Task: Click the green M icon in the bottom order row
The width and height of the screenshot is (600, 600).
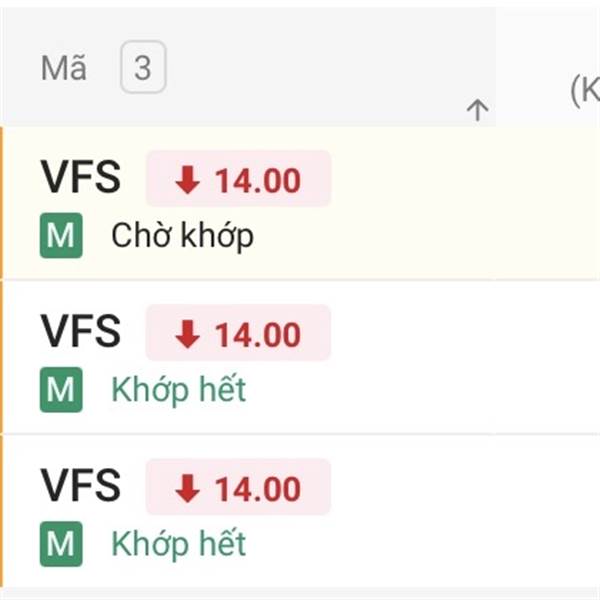Action: point(61,544)
